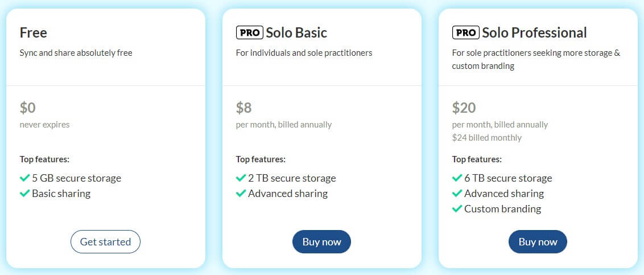This screenshot has width=644, height=275.
Task: Select the Solo Professional plan heading
Action: [534, 32]
